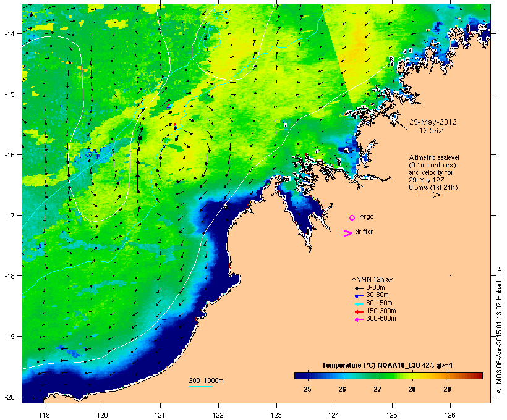This screenshot has height=420, width=507.
Task: Click the red 150-300m legend arrow
Action: [359, 312]
